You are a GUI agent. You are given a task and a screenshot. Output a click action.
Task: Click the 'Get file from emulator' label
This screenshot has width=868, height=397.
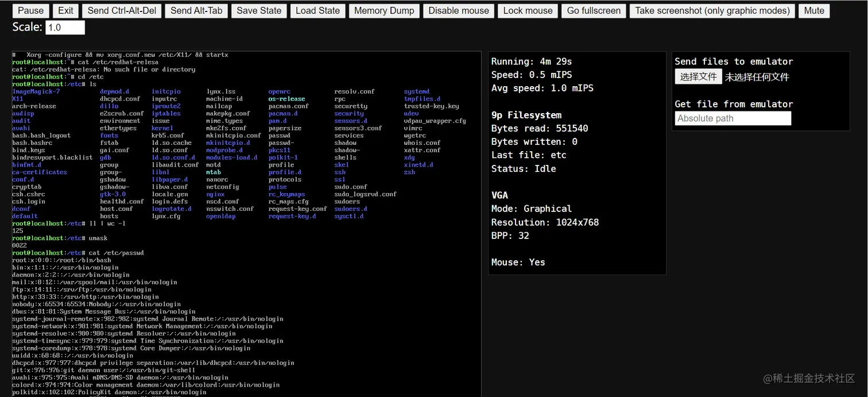click(734, 104)
